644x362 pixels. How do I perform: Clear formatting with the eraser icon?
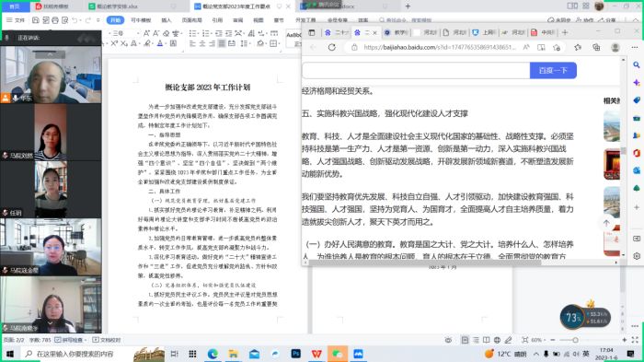tap(167, 33)
